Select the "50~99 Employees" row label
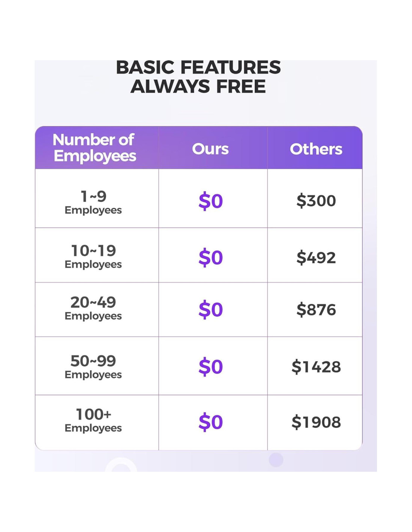Image resolution: width=412 pixels, height=532 pixels. click(93, 366)
